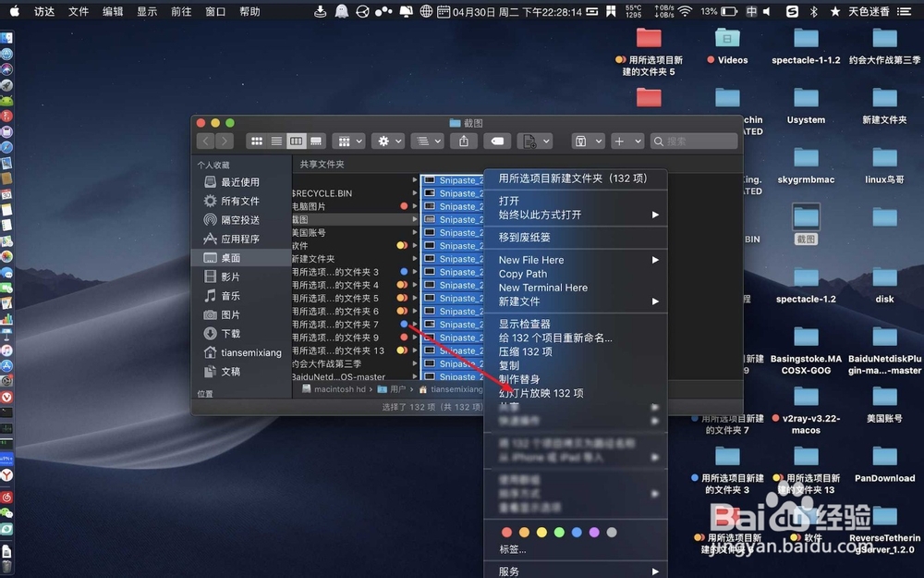Select 约会大作战第三季 in Finder column list
Image resolution: width=924 pixels, height=578 pixels.
(356, 363)
